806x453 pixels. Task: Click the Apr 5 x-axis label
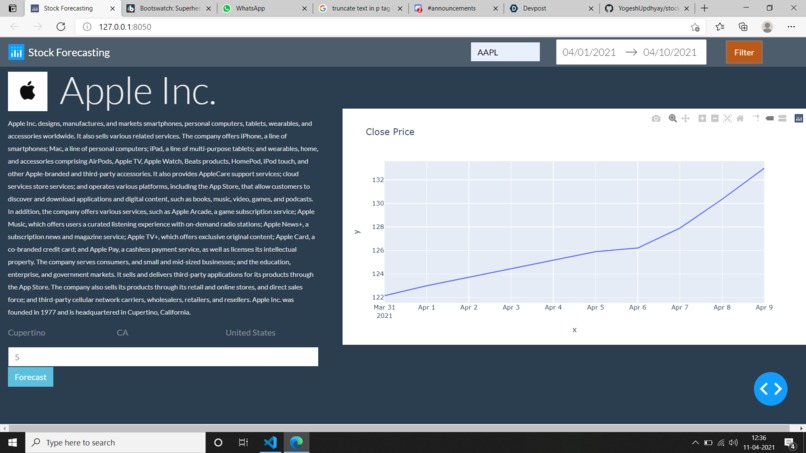[595, 307]
